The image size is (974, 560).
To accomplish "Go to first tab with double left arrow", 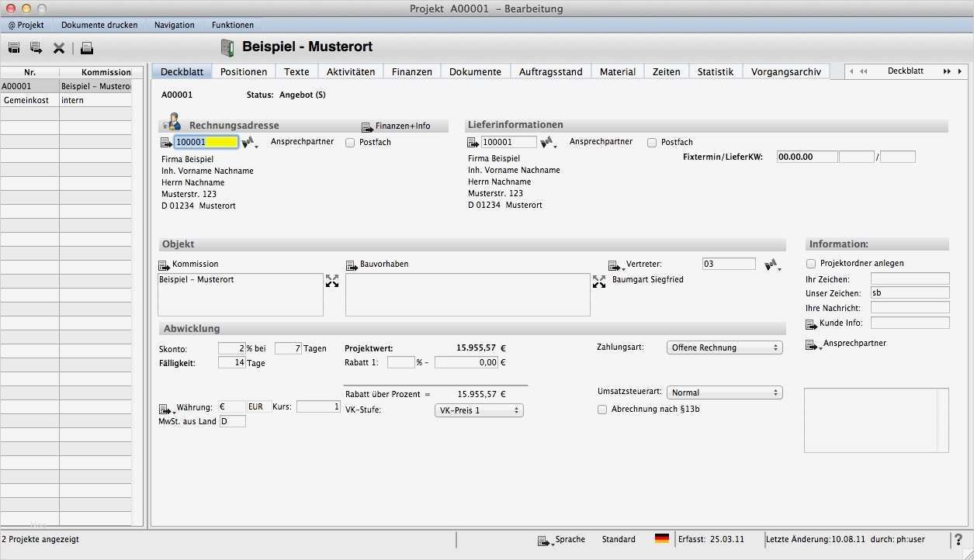I will tap(863, 71).
